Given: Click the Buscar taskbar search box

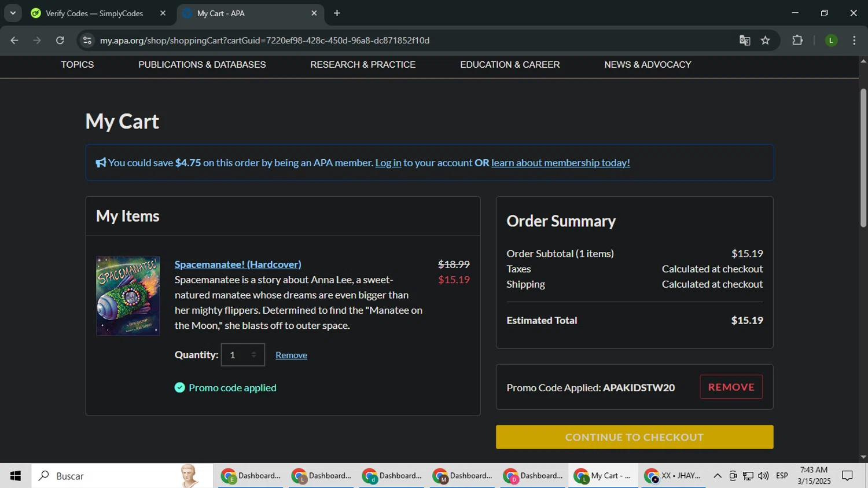Looking at the screenshot, I should 122,476.
